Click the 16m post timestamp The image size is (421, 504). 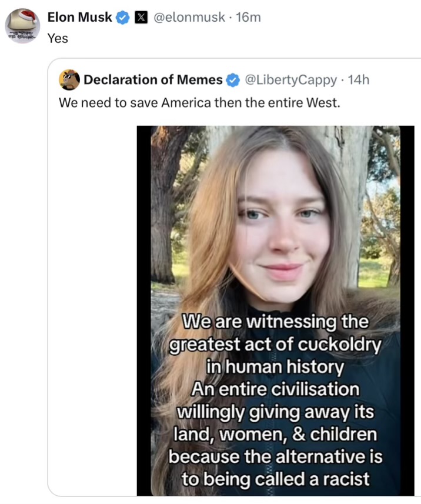pos(248,18)
